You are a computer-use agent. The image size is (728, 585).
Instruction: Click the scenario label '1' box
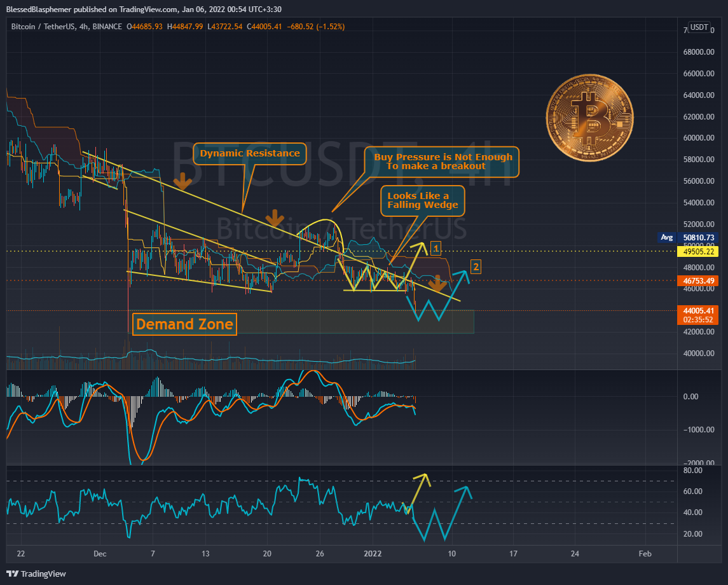[x=436, y=248]
